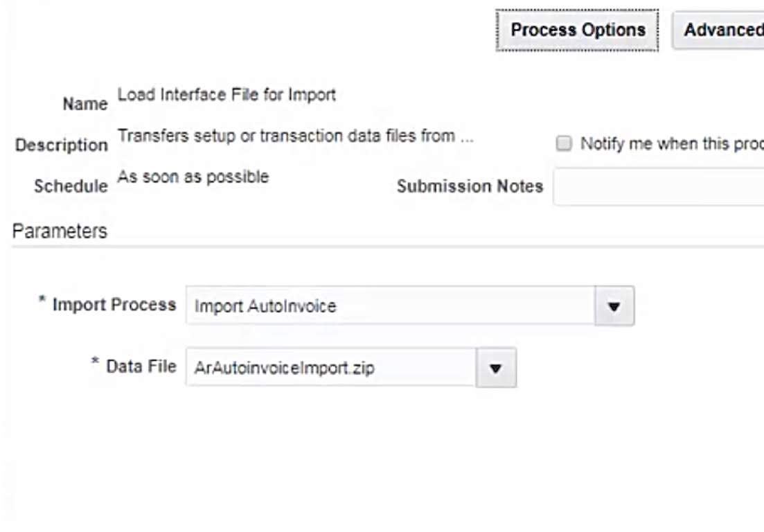
Task: Open the Data File dropdown arrow
Action: pyautogui.click(x=495, y=368)
